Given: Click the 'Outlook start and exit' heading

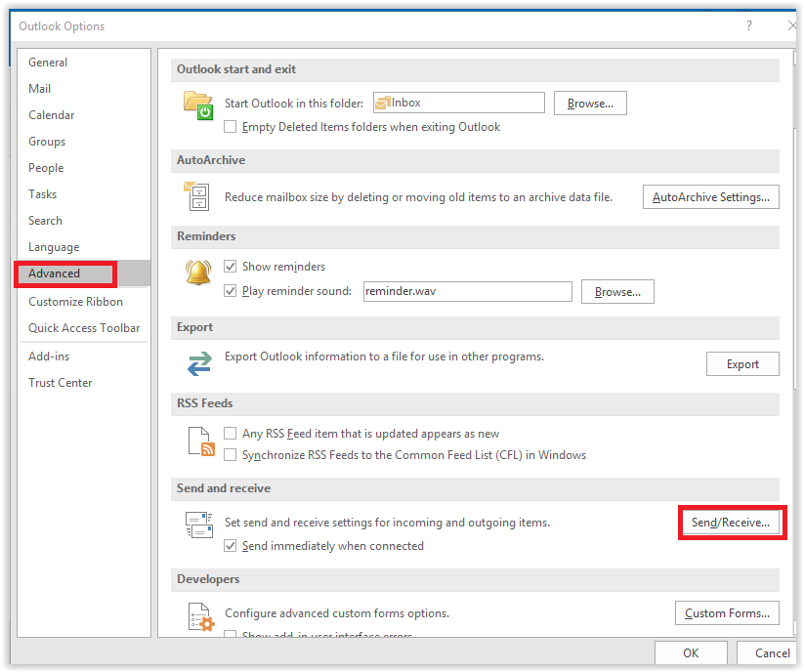Looking at the screenshot, I should point(236,69).
